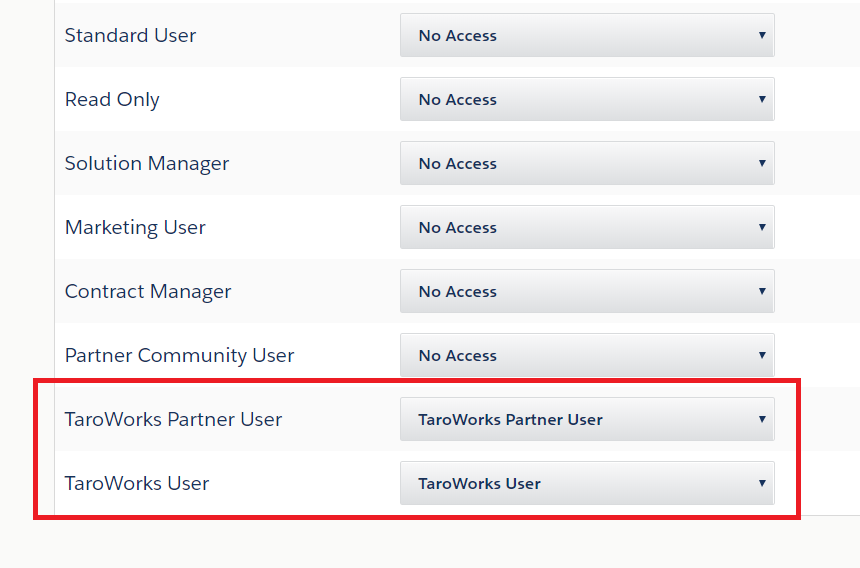
Task: Open the Read Only access dropdown
Action: 586,99
